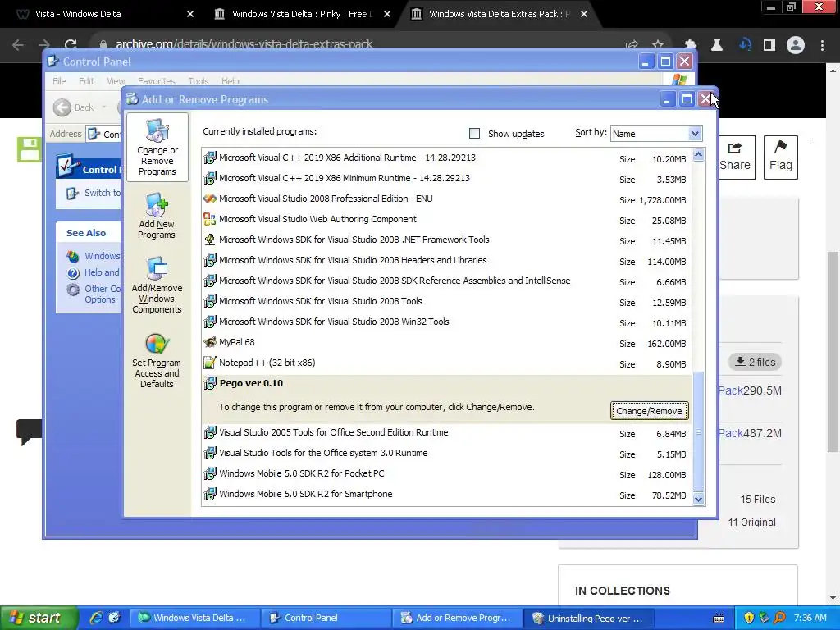Click magnifier icon in system tray
The width and height of the screenshot is (840, 630).
point(779,618)
